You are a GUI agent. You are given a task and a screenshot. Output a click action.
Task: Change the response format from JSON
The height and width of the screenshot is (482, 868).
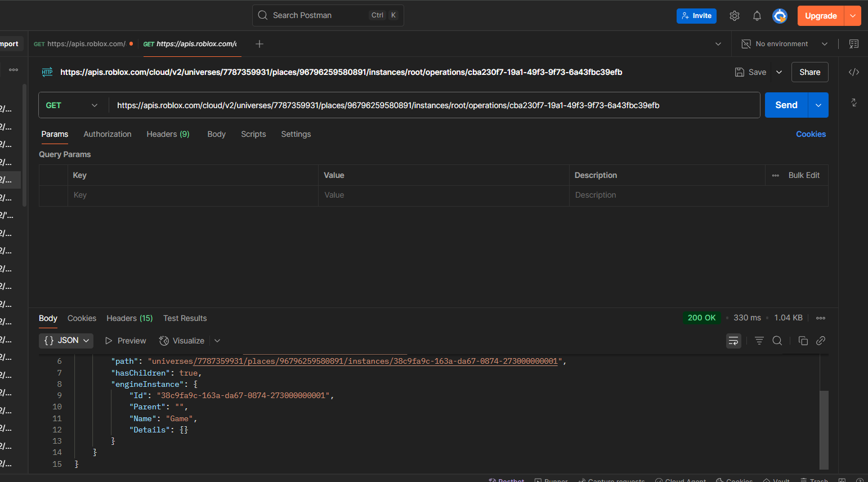66,341
